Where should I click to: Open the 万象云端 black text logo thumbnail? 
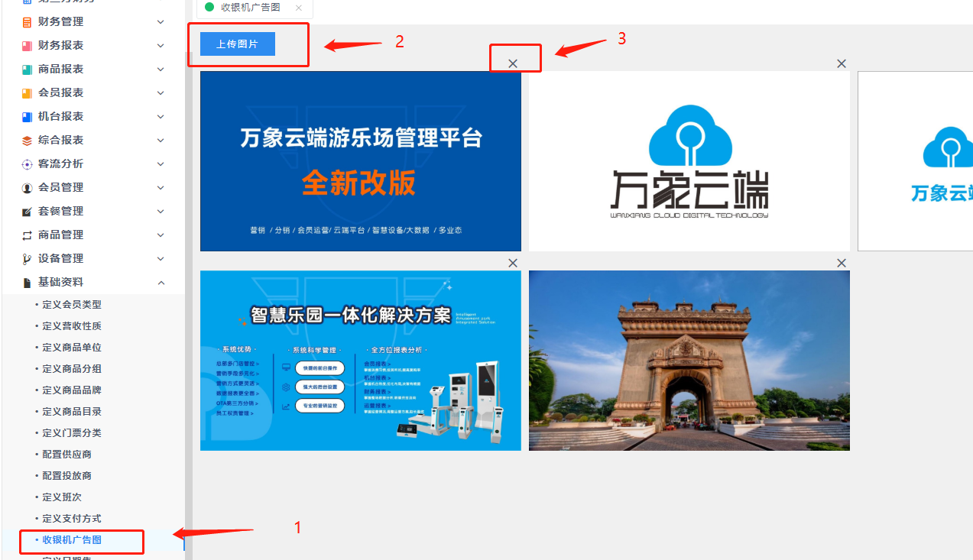tap(689, 161)
